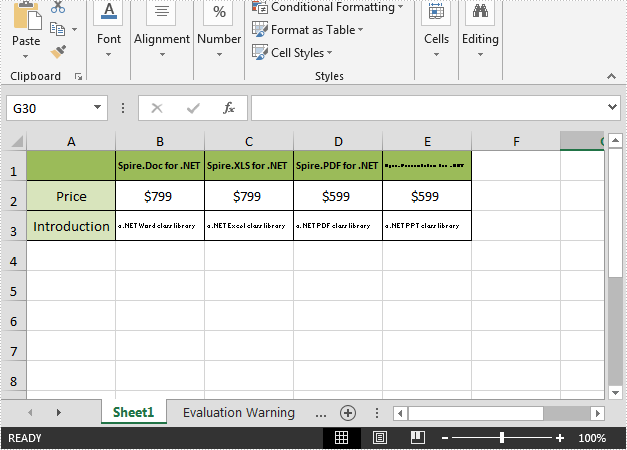The height and width of the screenshot is (450, 627).
Task: Click the Price label cell
Action: [71, 196]
